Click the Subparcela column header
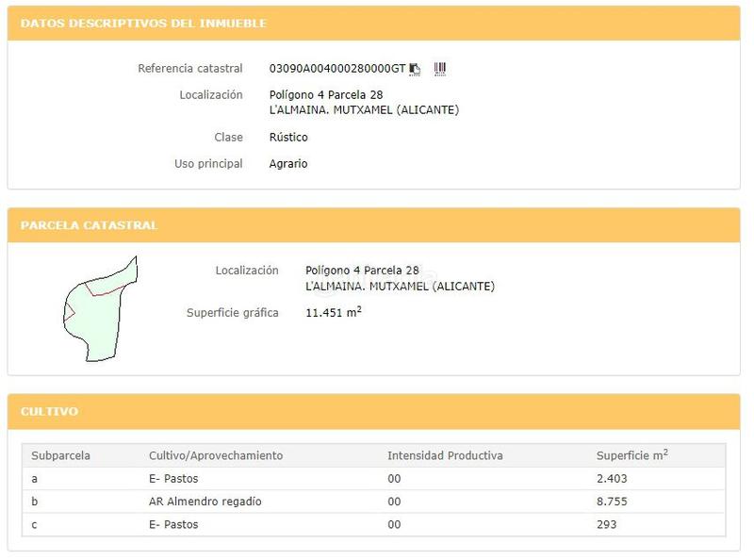 coord(60,455)
